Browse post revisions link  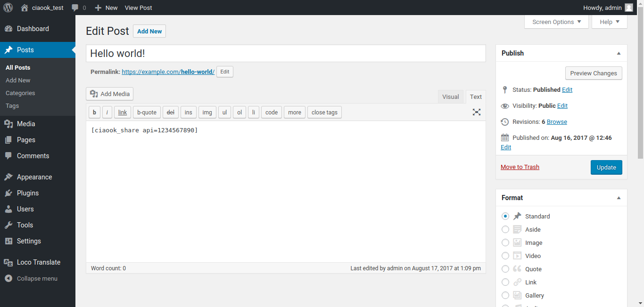[x=557, y=121]
